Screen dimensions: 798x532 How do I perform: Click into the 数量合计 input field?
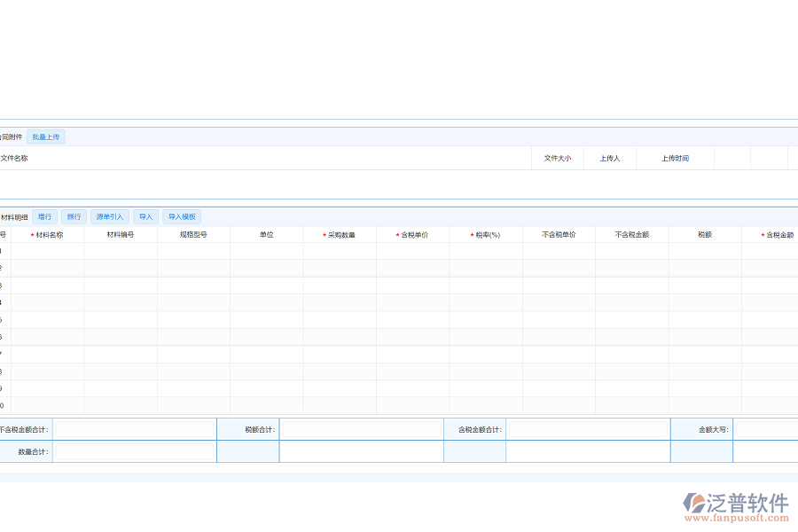point(135,451)
